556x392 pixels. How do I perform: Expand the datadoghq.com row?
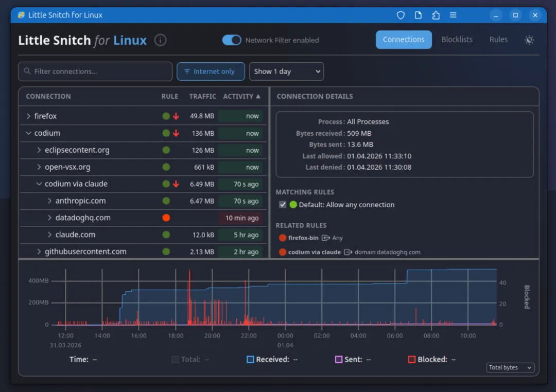coord(49,218)
